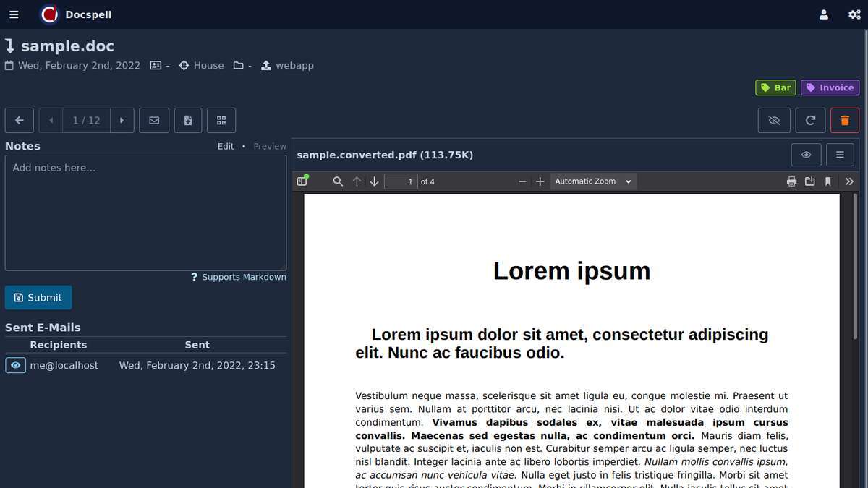The width and height of the screenshot is (868, 488).
Task: Click the reprocess refresh icon
Action: (810, 121)
